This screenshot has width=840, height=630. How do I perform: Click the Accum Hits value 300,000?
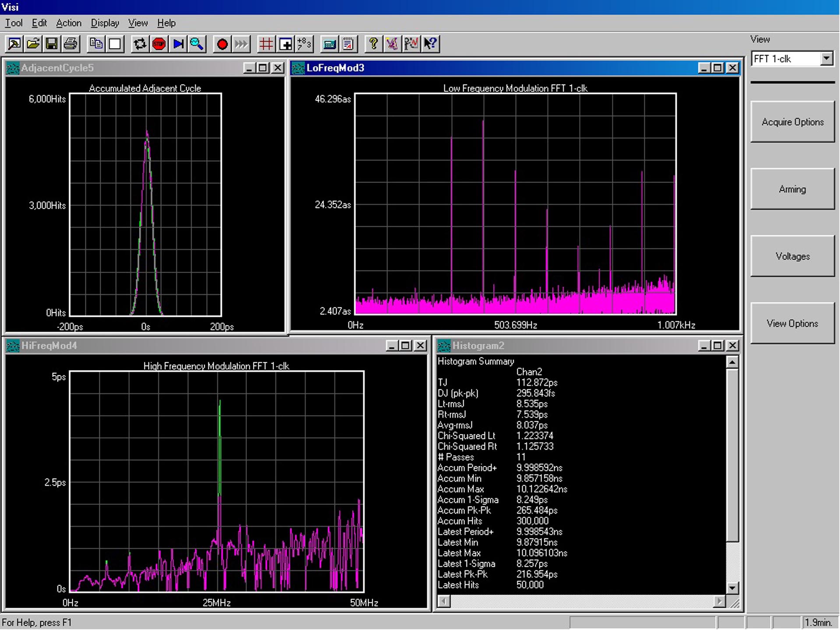[532, 521]
